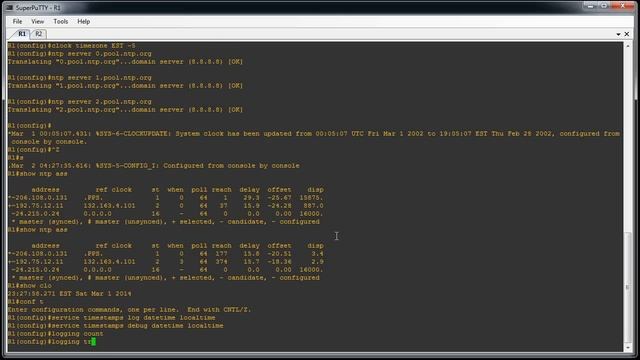
Task: Click the 'show clo' command line
Action: [x=29, y=286]
